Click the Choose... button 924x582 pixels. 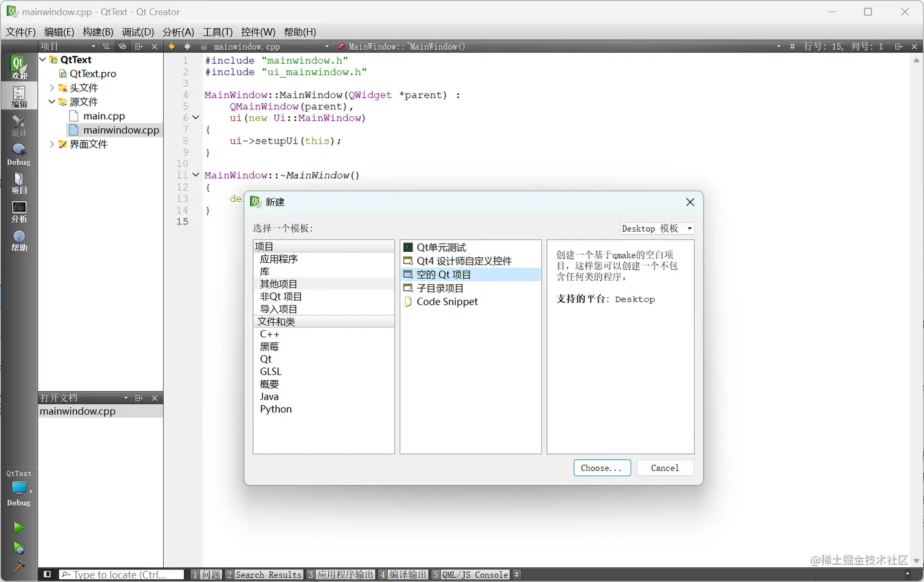tap(602, 468)
